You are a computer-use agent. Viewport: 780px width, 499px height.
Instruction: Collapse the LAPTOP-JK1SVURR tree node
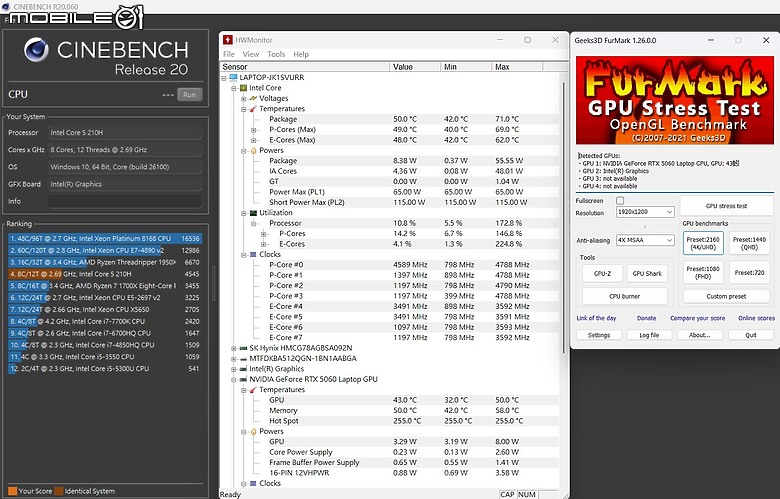[x=224, y=78]
